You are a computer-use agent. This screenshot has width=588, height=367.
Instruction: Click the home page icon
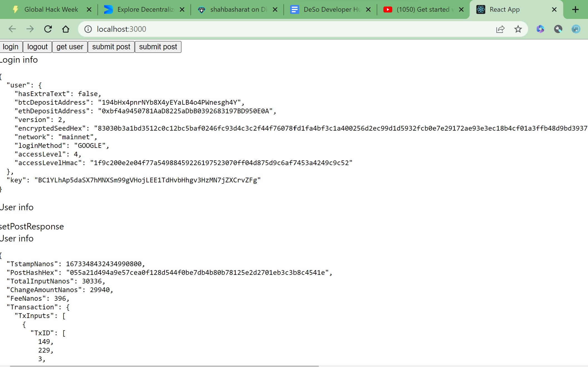(66, 29)
